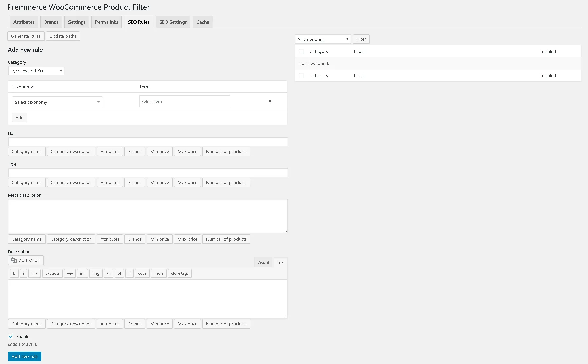
Task: Click the Update paths button
Action: 63,36
